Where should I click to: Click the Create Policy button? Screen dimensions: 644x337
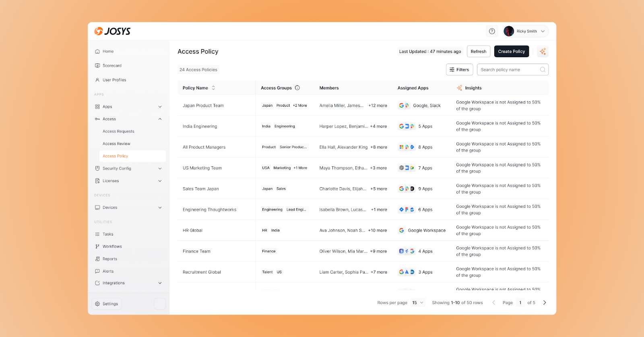(512, 52)
